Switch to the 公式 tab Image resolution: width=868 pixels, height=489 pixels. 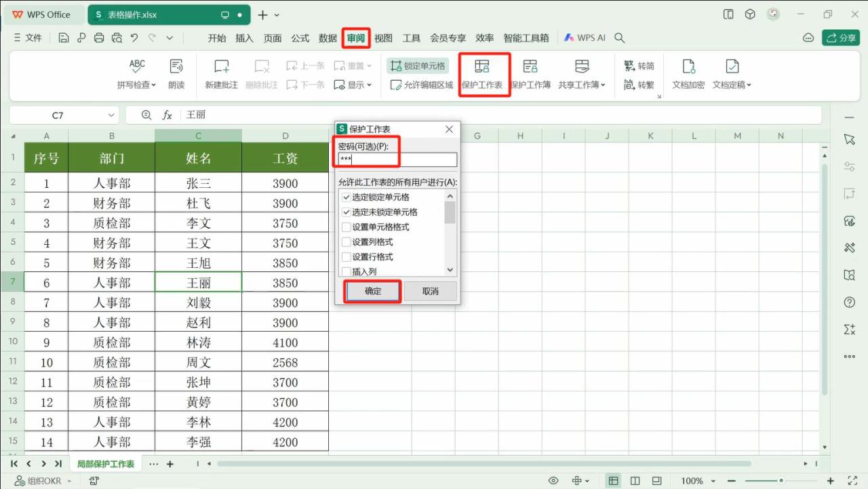point(300,38)
